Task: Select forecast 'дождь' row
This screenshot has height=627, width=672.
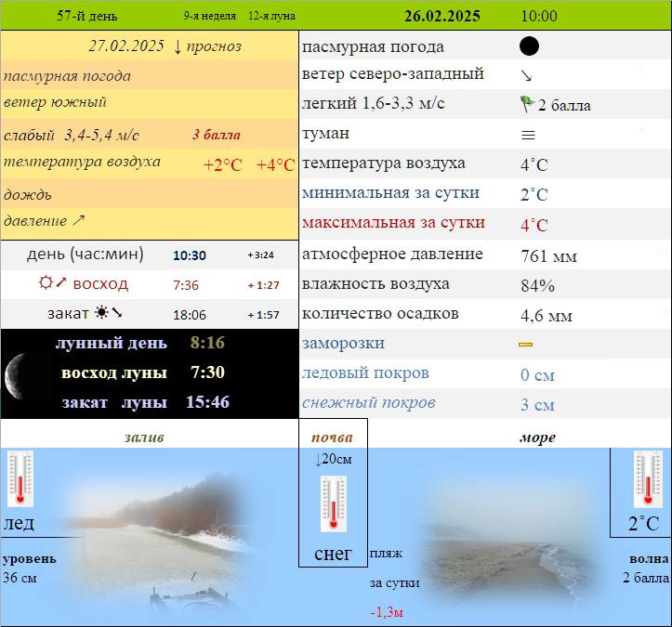Action: (149, 193)
